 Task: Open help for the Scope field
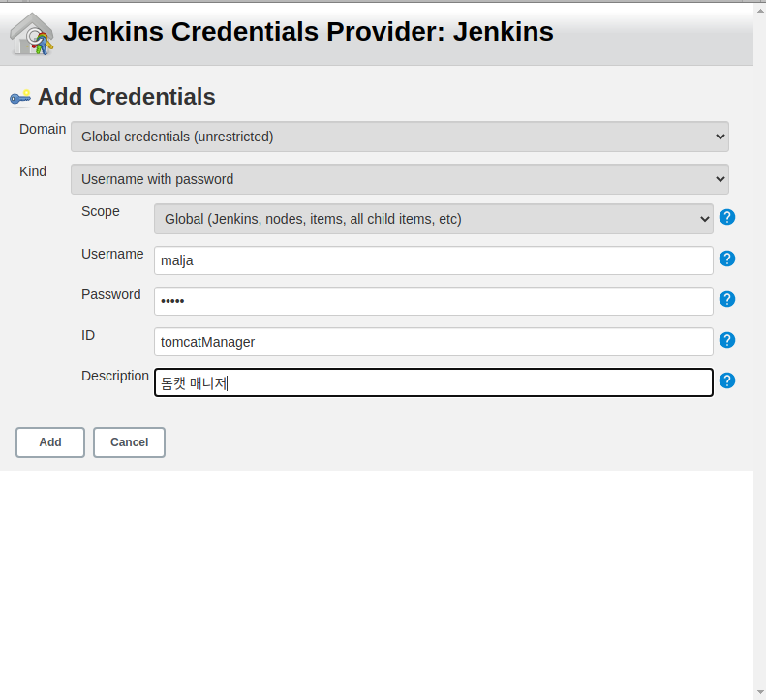tap(727, 217)
